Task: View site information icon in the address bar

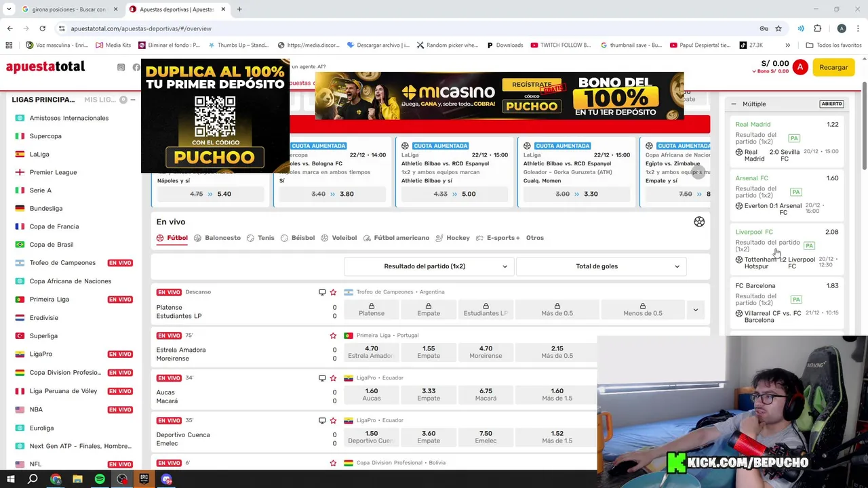Action: click(62, 28)
